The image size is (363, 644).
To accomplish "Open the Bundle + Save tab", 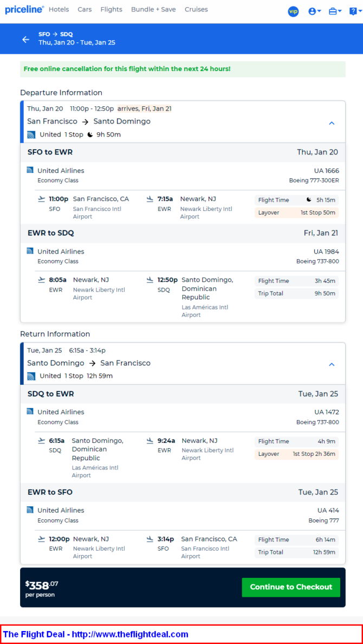I will (153, 9).
